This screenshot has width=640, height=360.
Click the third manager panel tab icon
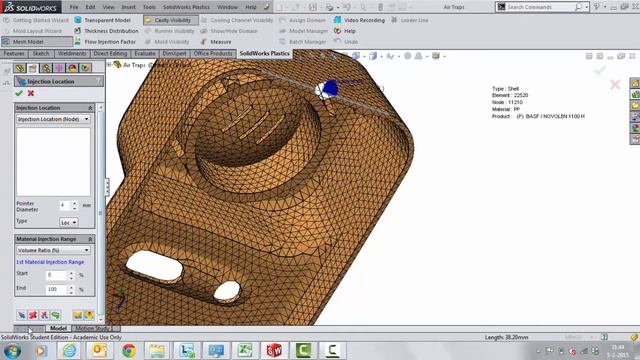click(46, 68)
